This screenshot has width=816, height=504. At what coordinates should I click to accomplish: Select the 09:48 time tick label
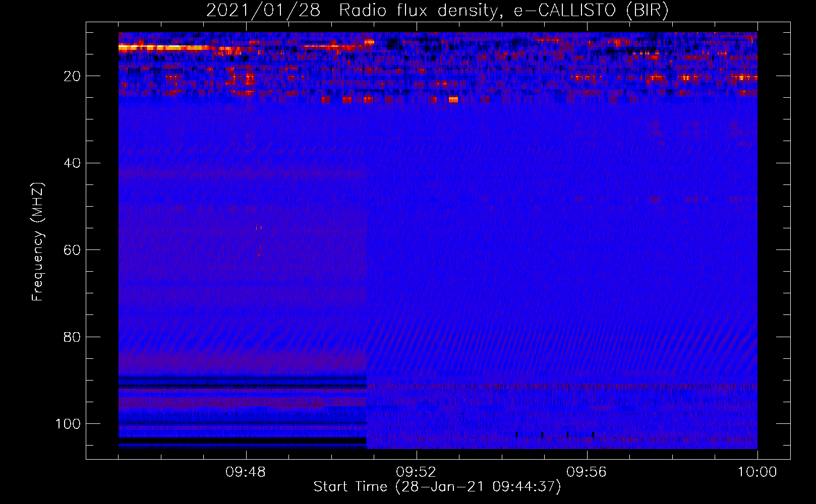[246, 472]
